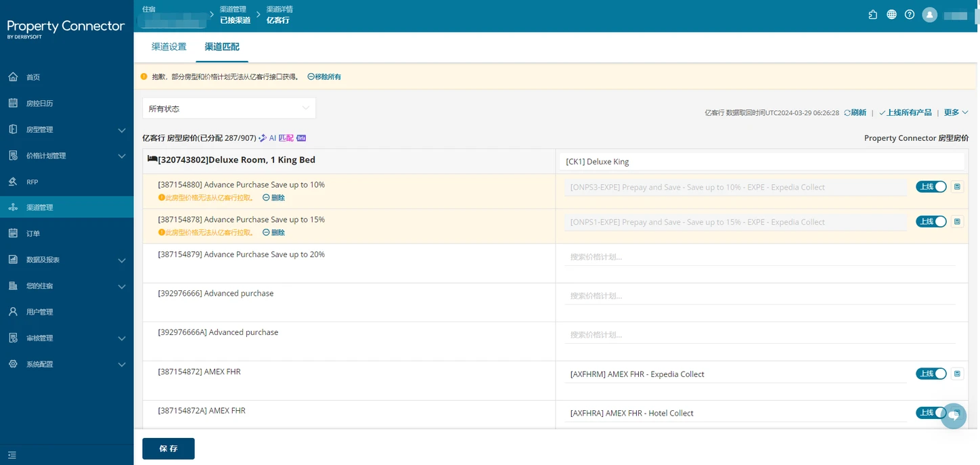Screen dimensions: 980x465
Task: Click detail icon beside Save up to 15% toggle
Action: 957,221
